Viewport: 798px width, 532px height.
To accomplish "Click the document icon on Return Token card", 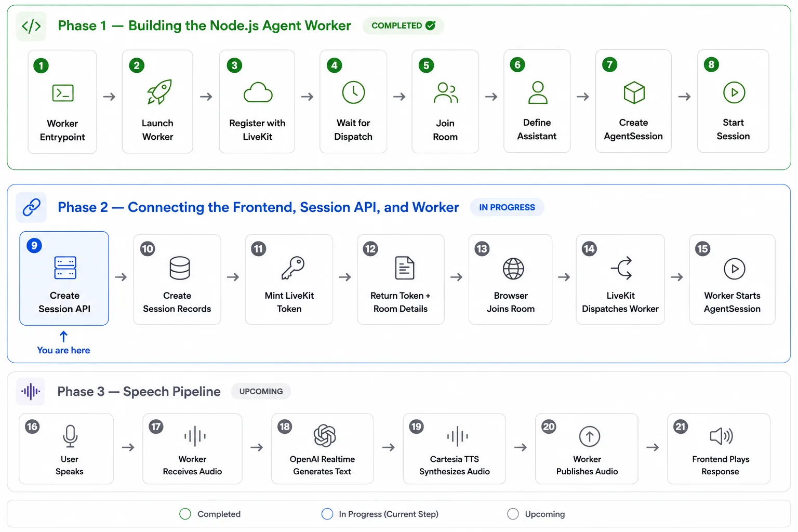I will point(405,268).
